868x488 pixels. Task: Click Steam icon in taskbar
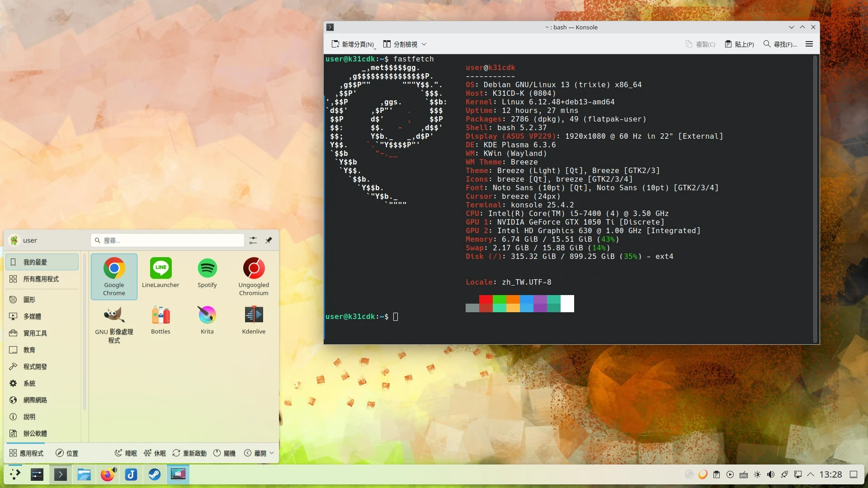(155, 474)
